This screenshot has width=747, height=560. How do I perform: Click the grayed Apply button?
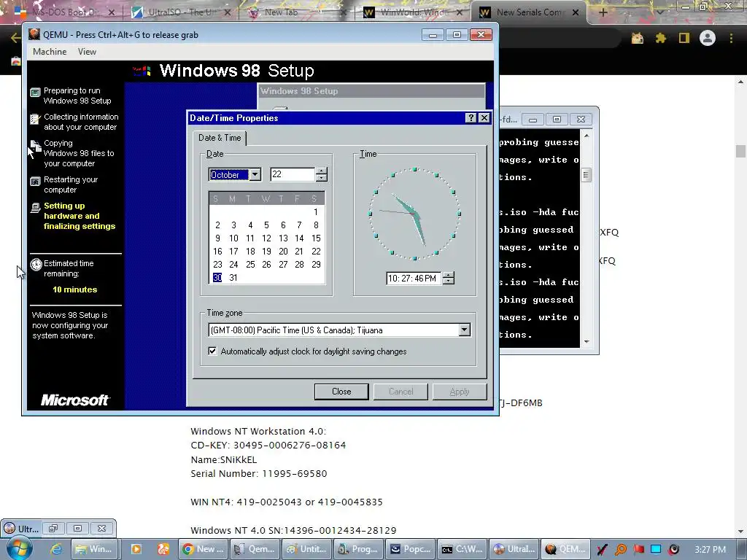pos(460,392)
